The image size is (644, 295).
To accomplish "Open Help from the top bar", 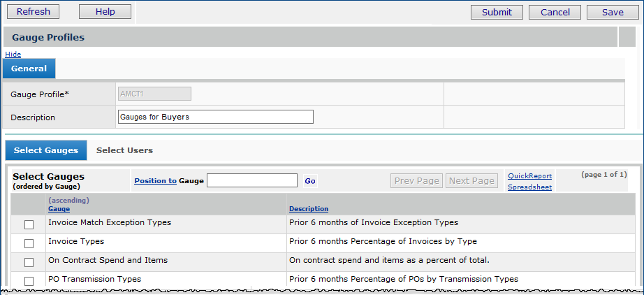I will point(105,12).
